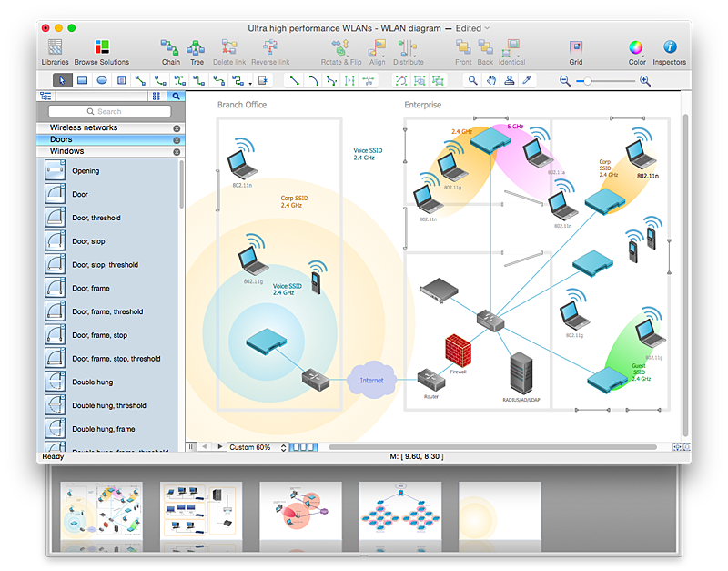728x571 pixels.
Task: Select the eyedropper tool
Action: click(527, 81)
